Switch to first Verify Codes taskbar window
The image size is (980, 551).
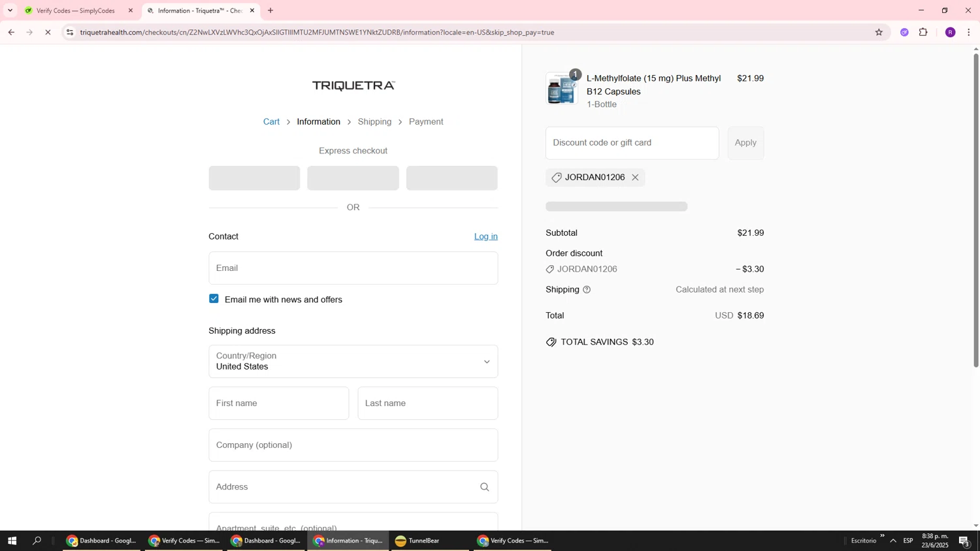(x=184, y=541)
